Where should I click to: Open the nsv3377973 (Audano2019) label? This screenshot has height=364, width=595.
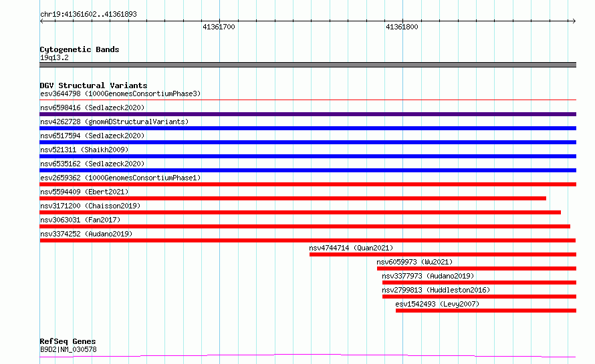pyautogui.click(x=428, y=276)
